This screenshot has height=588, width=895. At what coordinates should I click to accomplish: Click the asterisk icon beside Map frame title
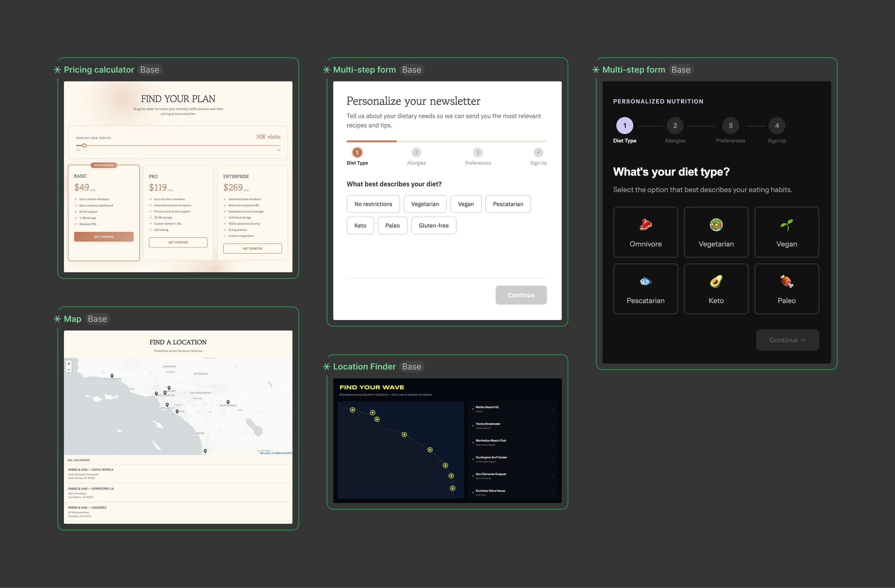(x=57, y=319)
